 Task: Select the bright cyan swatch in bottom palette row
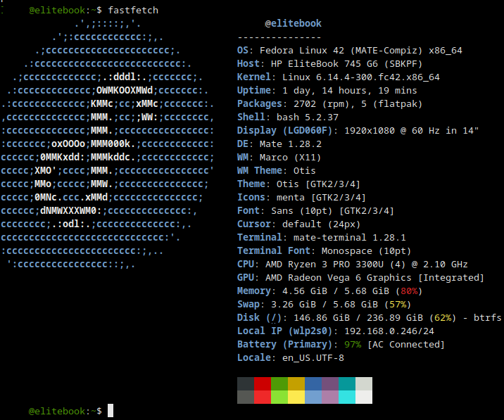tap(347, 397)
